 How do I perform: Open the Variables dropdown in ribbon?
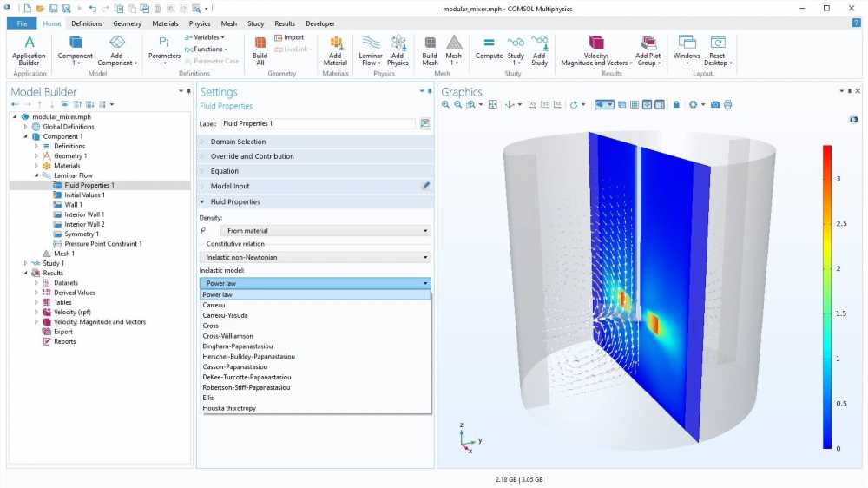point(204,37)
